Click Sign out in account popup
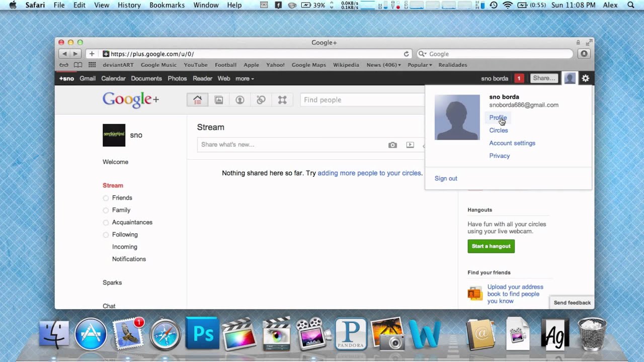Image resolution: width=644 pixels, height=362 pixels. (446, 178)
